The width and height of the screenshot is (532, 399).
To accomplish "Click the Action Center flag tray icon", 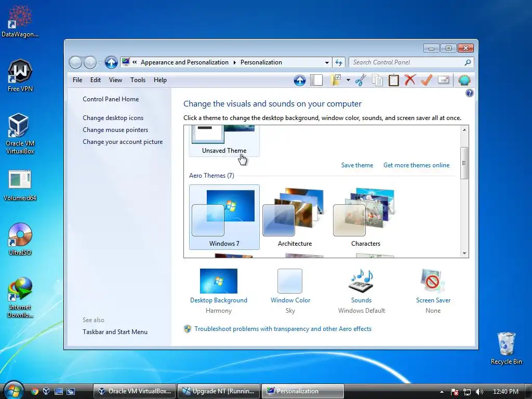I will tap(455, 392).
